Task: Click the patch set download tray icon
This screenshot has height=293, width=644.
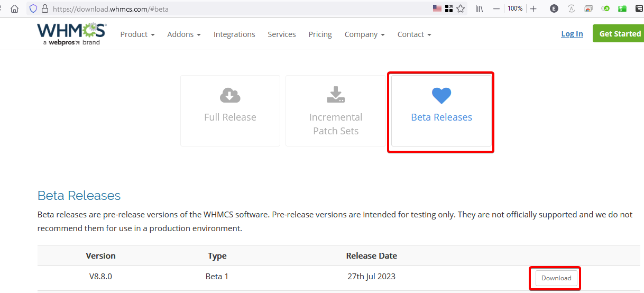Action: point(336,95)
